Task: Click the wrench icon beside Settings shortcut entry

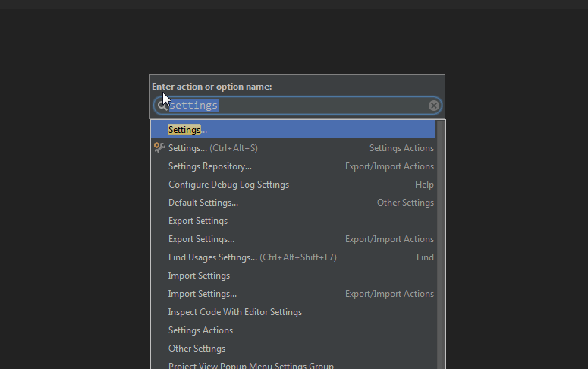Action: [159, 147]
